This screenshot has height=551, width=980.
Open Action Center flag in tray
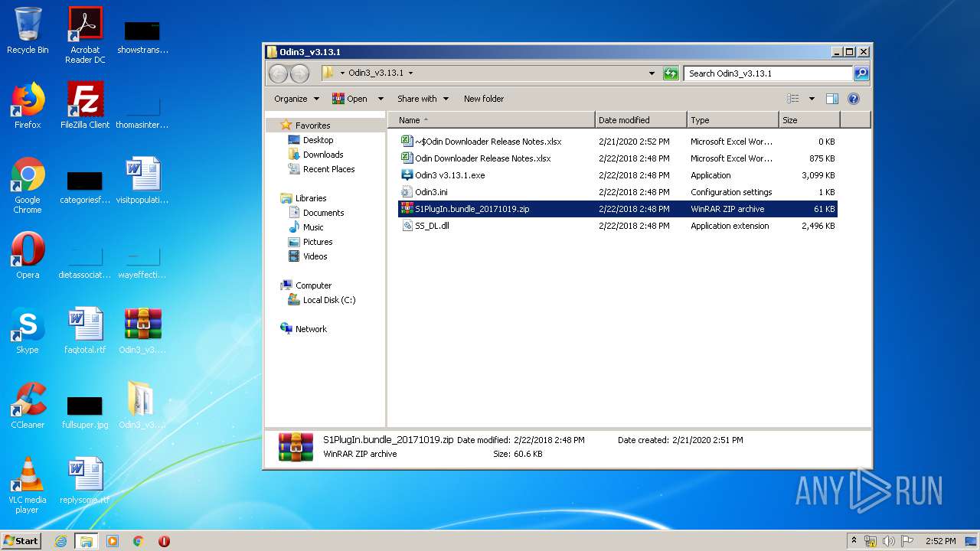(x=907, y=541)
